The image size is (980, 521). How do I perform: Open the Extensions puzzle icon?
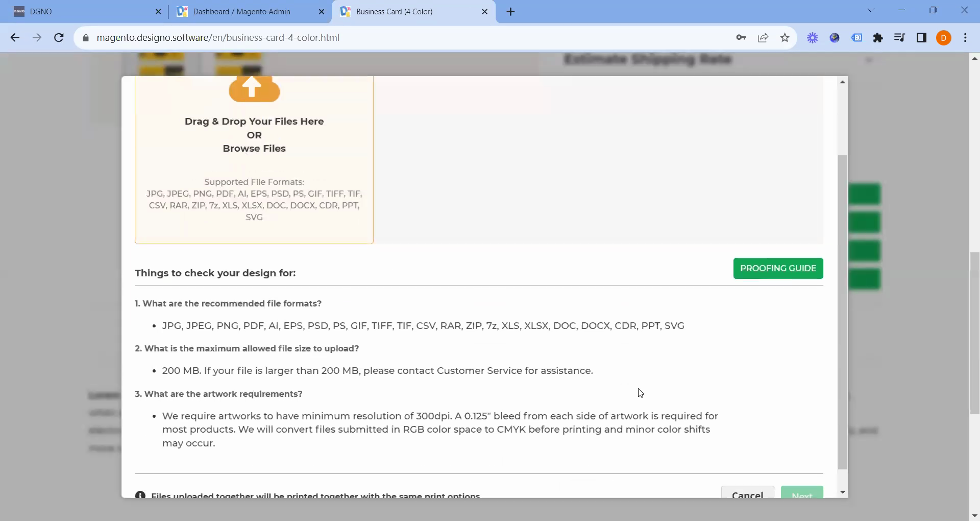pyautogui.click(x=878, y=38)
